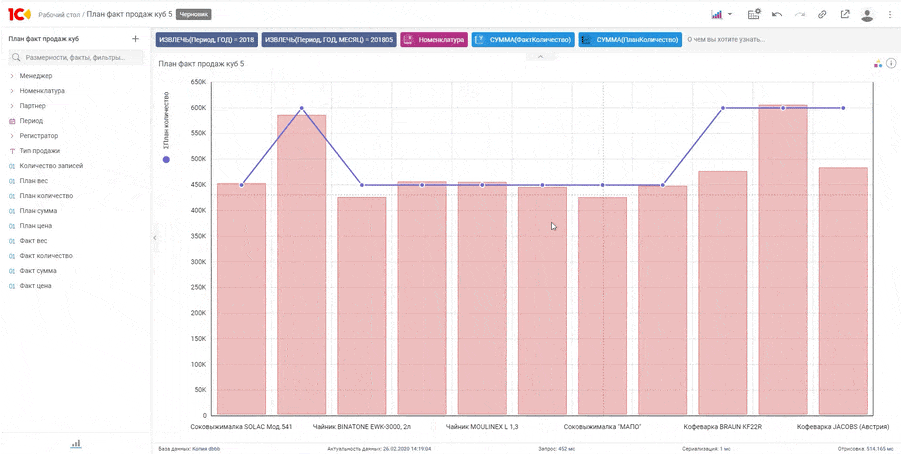Viewport: 911px width, 467px height.
Task: Click the 600K line point on second bar
Action: [302, 108]
